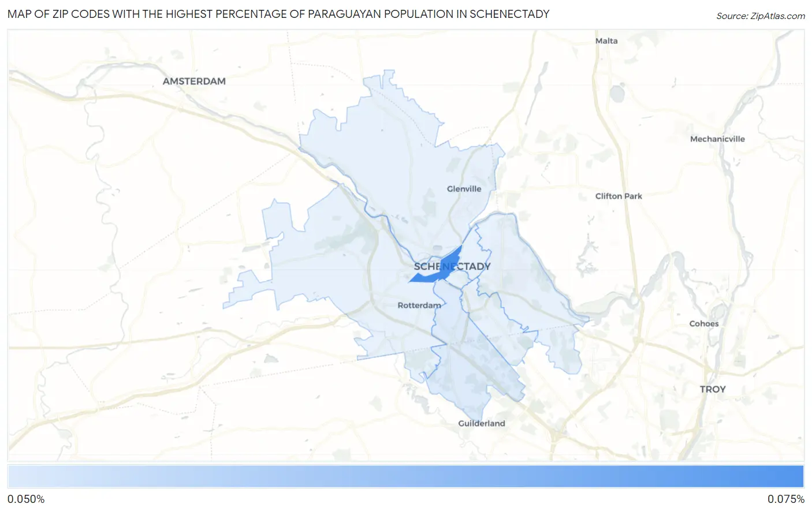Click the 0.050% legend minimum value
Viewport: 812px width, 511px height.
pyautogui.click(x=26, y=499)
